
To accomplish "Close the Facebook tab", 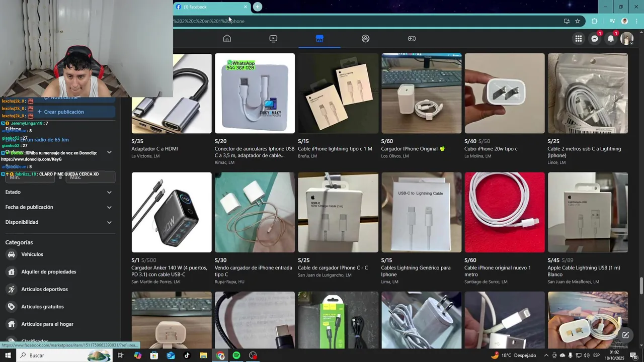I will tap(246, 7).
